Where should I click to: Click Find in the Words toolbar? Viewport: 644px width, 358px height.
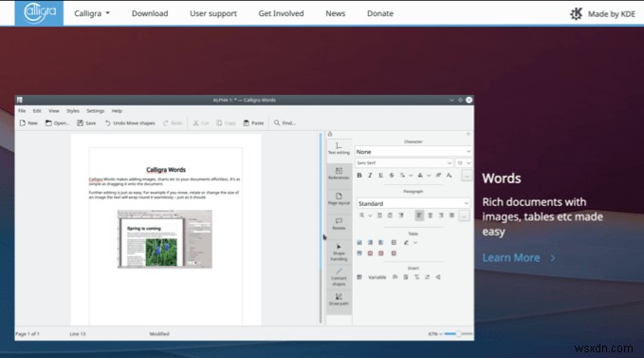coord(285,122)
